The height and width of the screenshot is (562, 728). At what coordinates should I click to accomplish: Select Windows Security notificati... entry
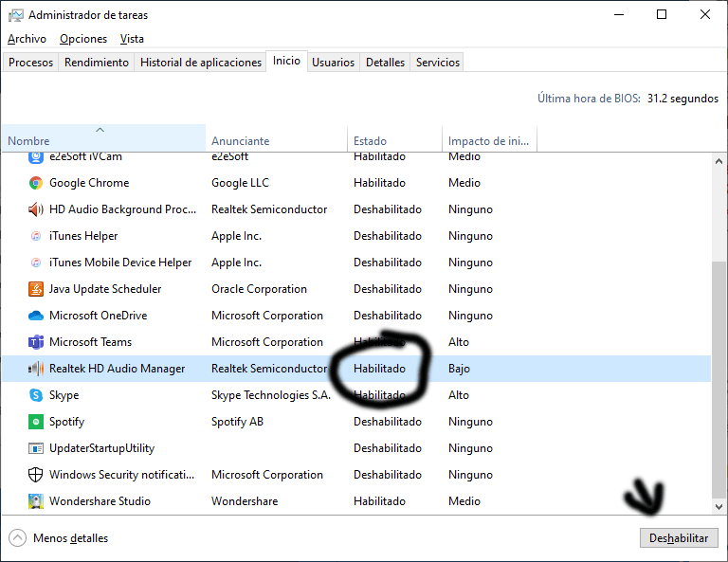click(x=121, y=475)
